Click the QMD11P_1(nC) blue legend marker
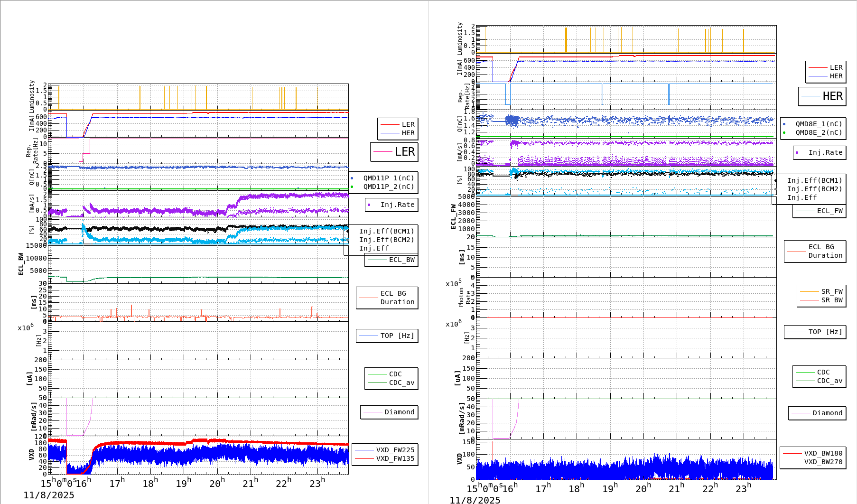 [352, 178]
